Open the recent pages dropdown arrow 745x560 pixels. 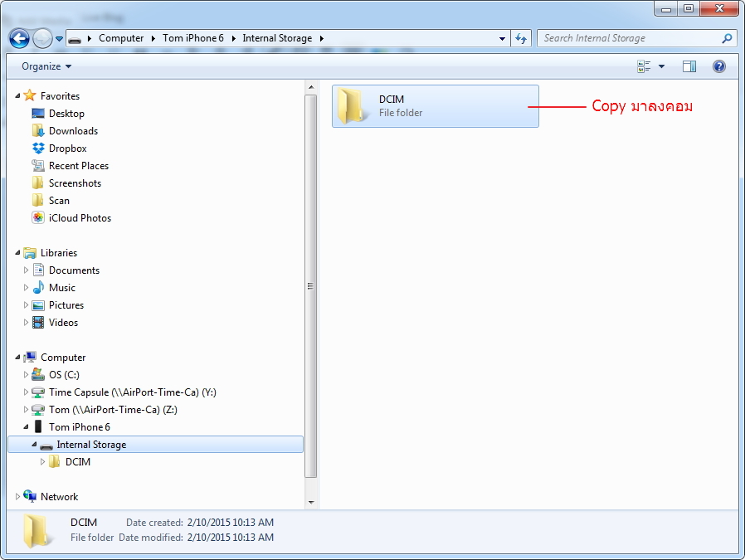click(60, 39)
